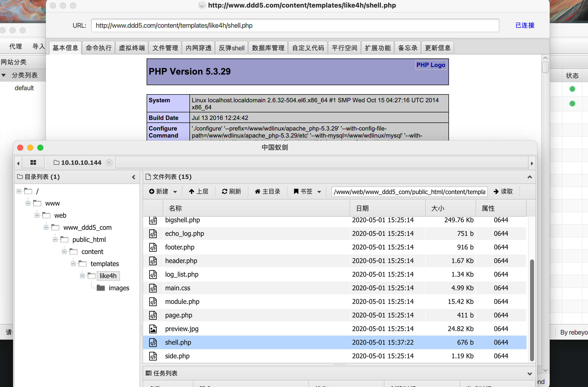
Task: Expand the 任务列表 task list panel
Action: coord(530,374)
